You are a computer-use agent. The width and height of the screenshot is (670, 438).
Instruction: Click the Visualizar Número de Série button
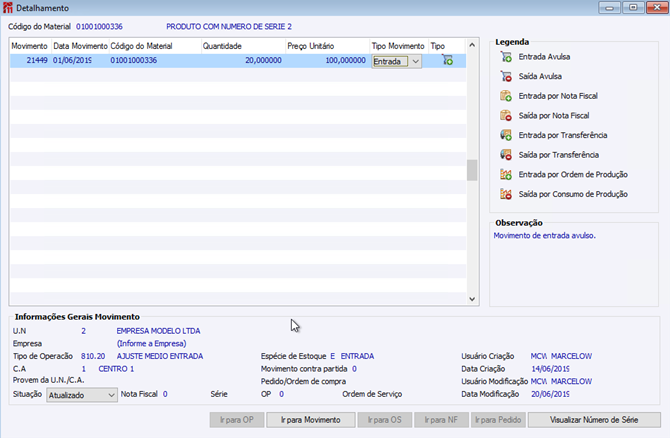point(594,420)
